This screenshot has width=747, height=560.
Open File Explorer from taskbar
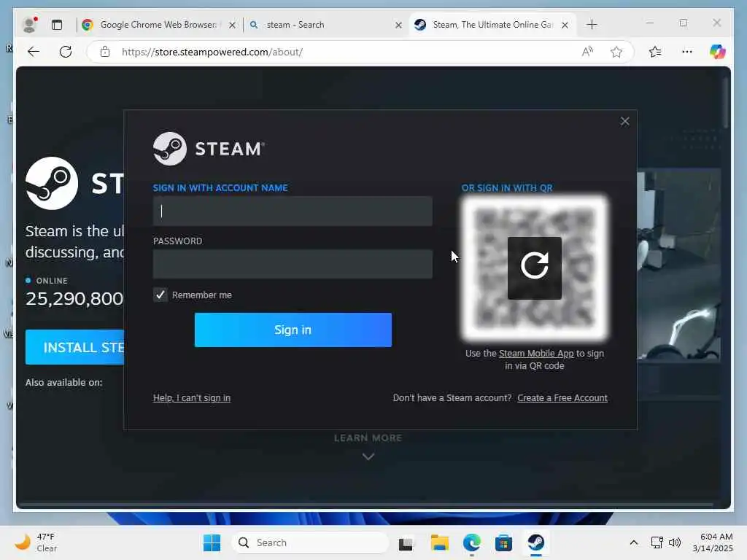pyautogui.click(x=439, y=542)
